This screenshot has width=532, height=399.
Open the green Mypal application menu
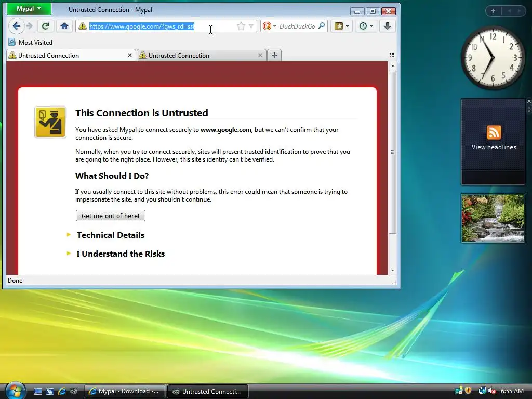click(x=29, y=9)
